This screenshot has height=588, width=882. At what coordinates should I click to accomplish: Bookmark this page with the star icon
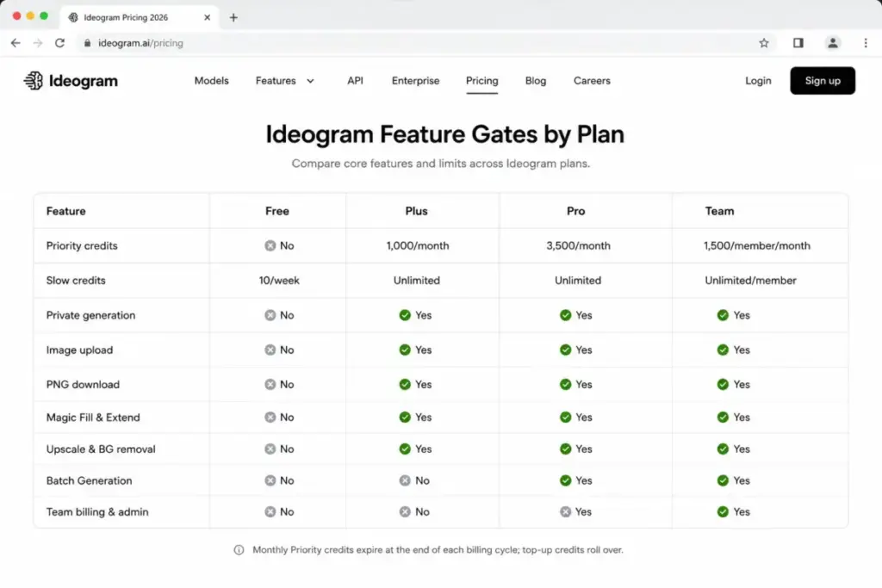coord(763,43)
